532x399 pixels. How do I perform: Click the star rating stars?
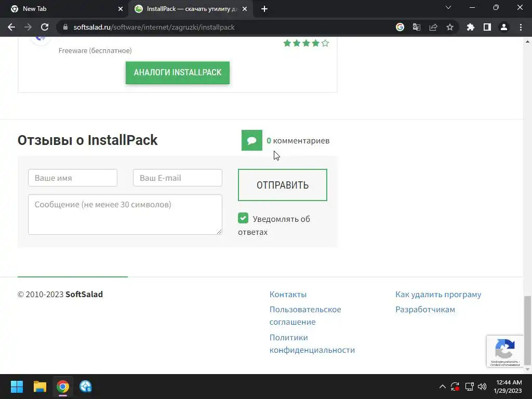tap(306, 43)
